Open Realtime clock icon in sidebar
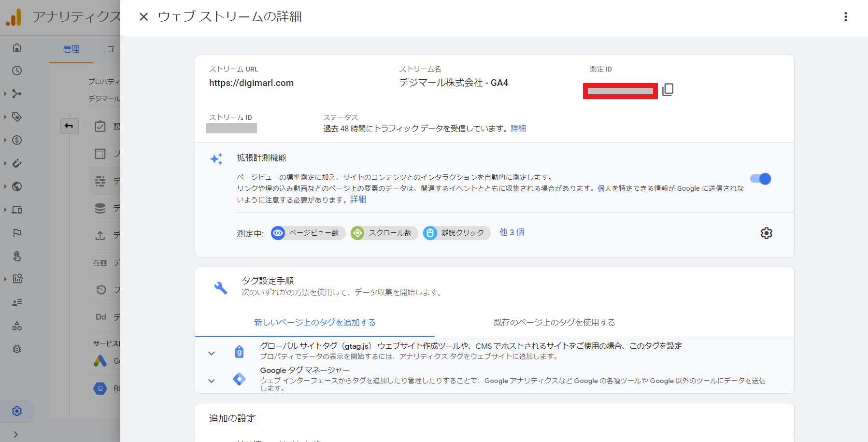 (17, 71)
